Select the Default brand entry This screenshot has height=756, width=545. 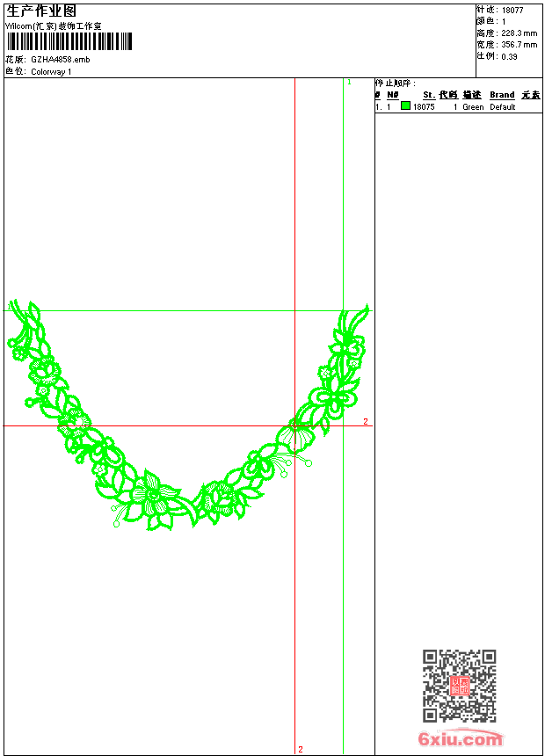click(x=503, y=107)
